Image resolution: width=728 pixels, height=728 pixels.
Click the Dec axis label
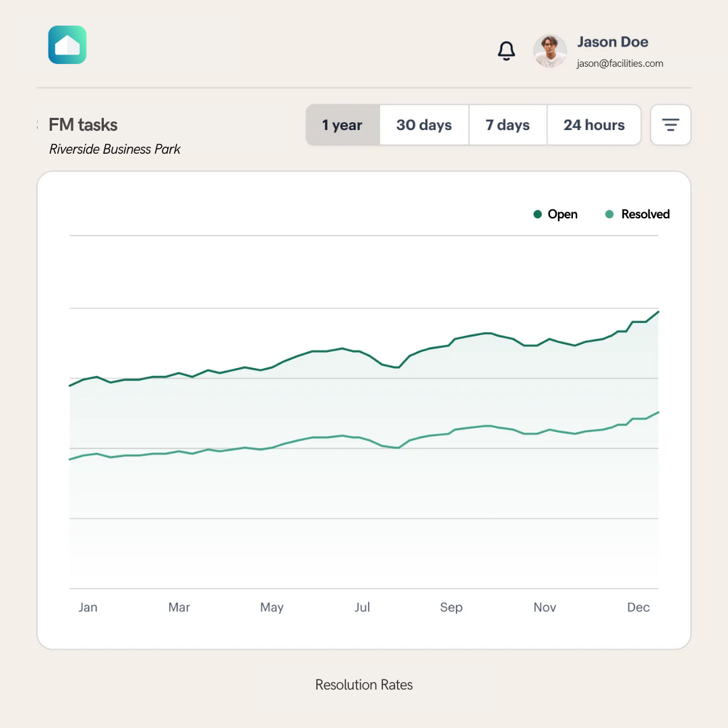[x=638, y=607]
